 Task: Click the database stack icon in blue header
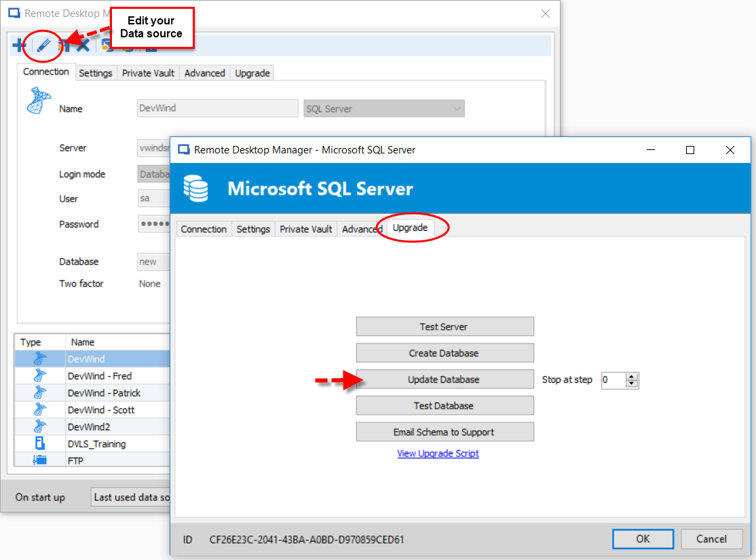click(x=196, y=189)
